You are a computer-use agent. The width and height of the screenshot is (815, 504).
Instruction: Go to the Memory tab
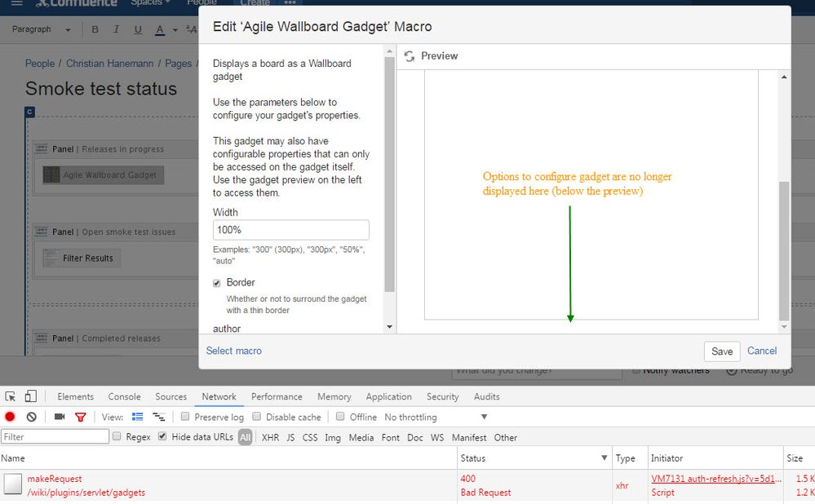(x=334, y=396)
